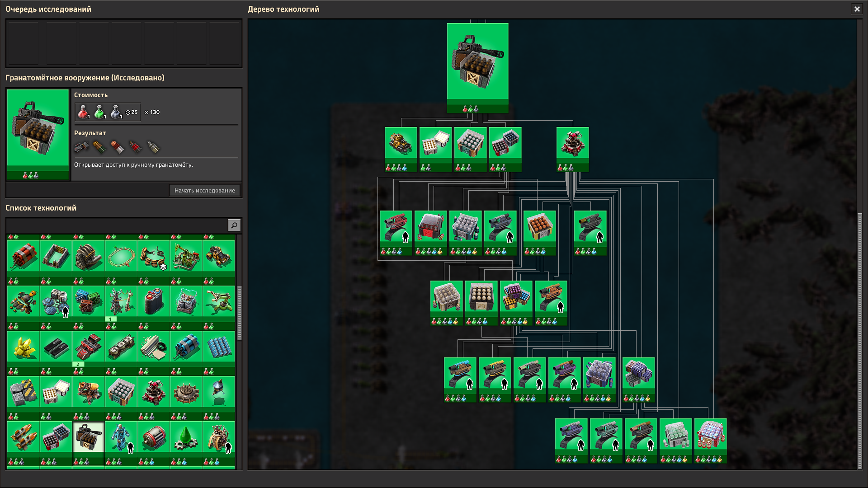
Task: Choose the Sulfur processing technology
Action: click(x=23, y=347)
